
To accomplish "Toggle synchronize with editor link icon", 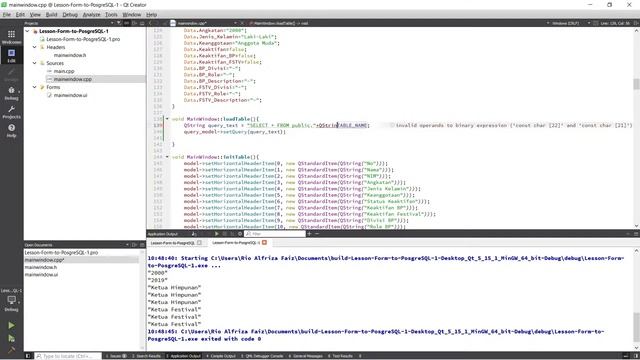I will pos(127,23).
